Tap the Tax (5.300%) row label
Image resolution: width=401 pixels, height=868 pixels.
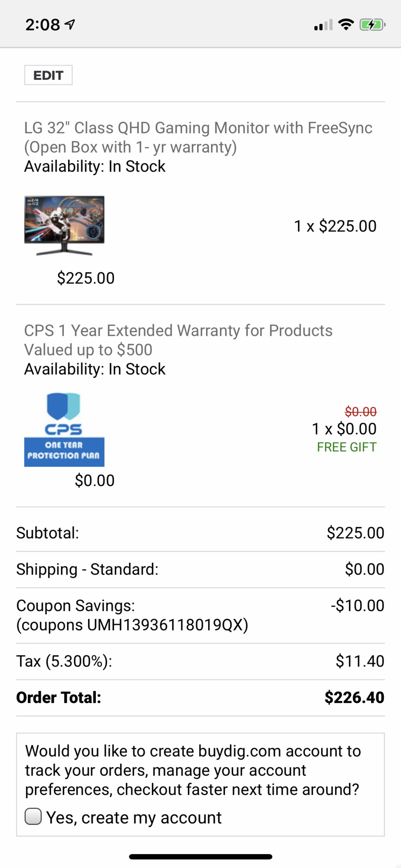pos(64,661)
